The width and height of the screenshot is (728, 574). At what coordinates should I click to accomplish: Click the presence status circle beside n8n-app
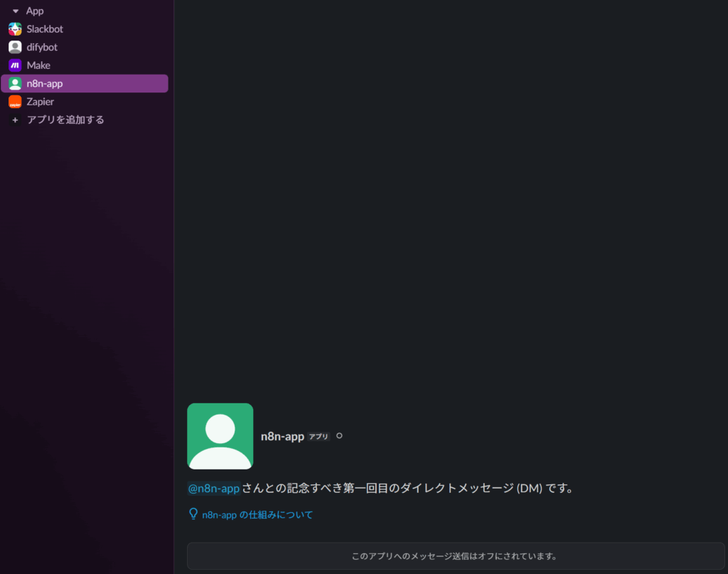pyautogui.click(x=339, y=436)
